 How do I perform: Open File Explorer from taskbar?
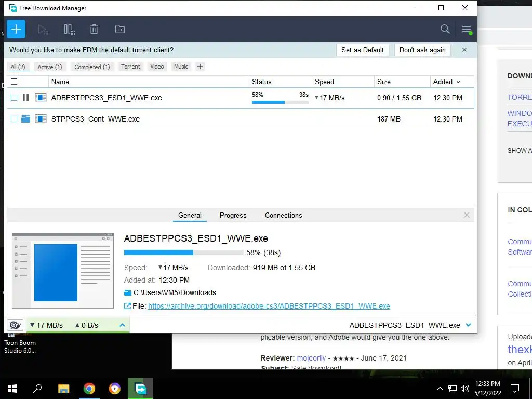(x=63, y=389)
